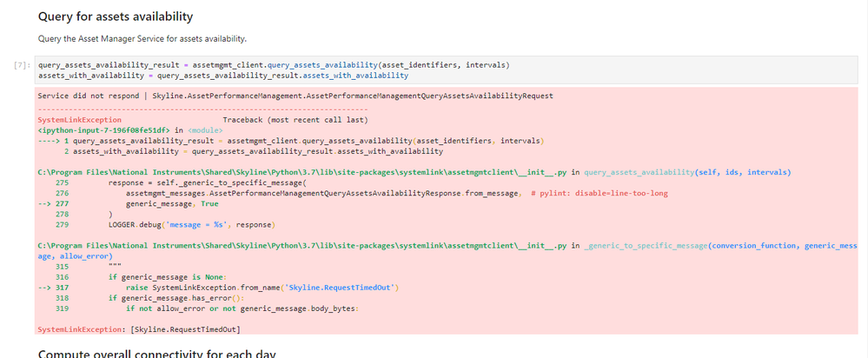This screenshot has width=868, height=358.
Task: Click the '<module>' label in traceback
Action: pyautogui.click(x=205, y=130)
